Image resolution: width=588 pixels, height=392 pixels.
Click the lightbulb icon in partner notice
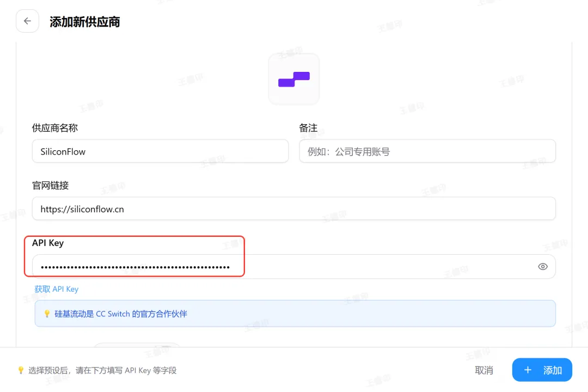tap(47, 314)
